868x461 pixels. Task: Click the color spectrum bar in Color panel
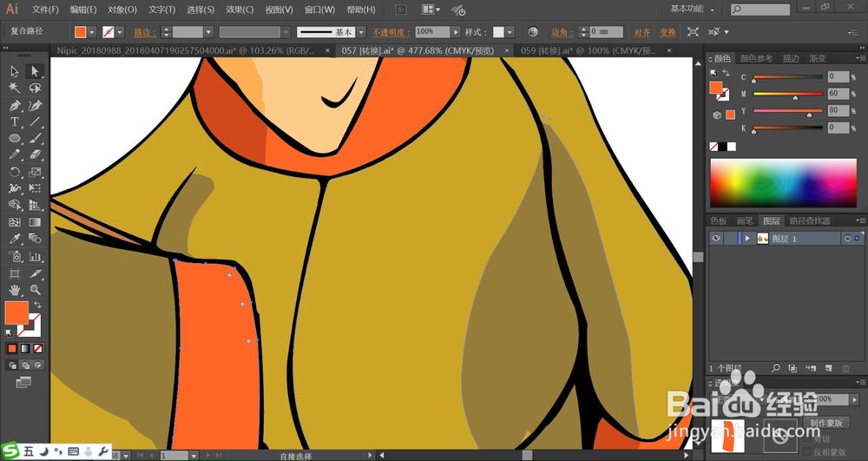[783, 183]
